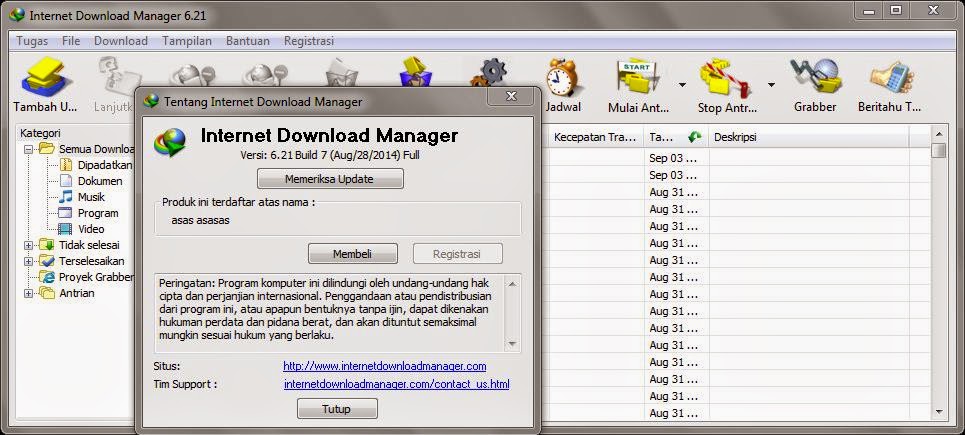Select the Semua Download folder
This screenshot has height=435, width=965.
click(86, 149)
